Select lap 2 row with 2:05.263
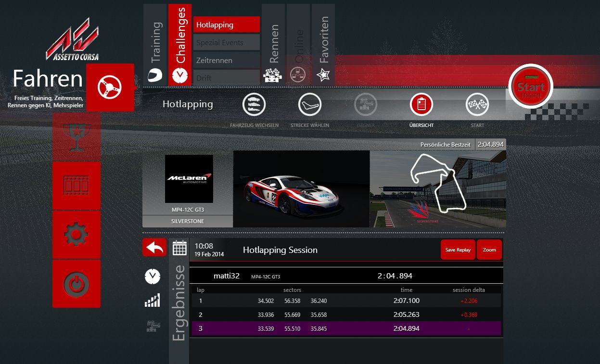 pos(346,314)
